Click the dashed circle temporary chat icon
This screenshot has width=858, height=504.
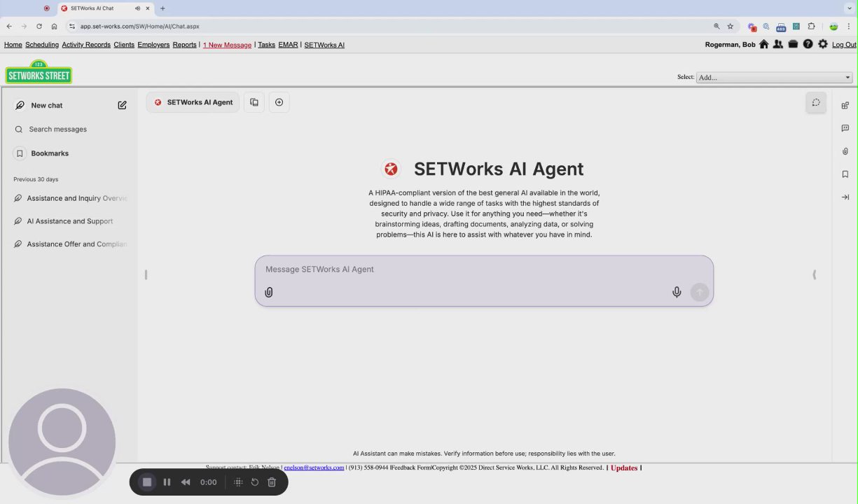(816, 102)
